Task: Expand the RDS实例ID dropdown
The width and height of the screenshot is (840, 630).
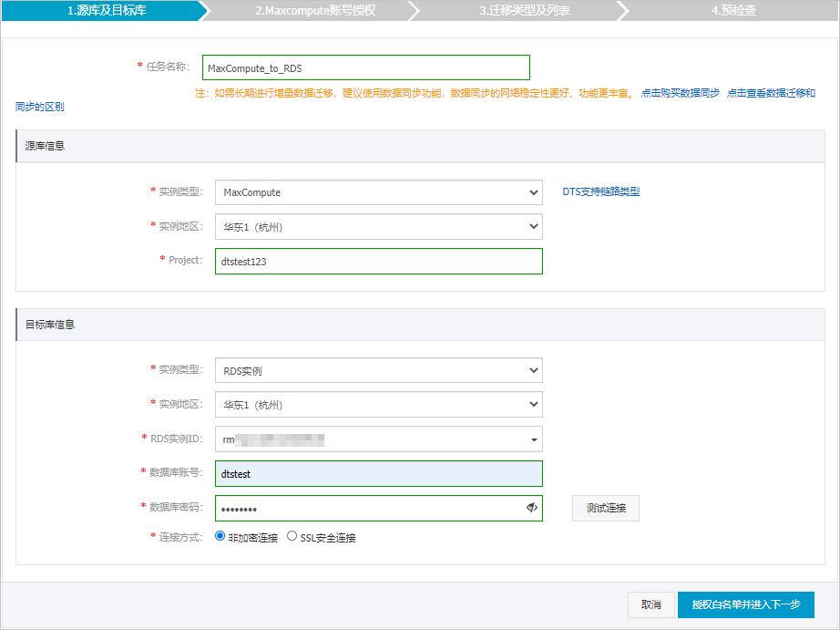Action: pyautogui.click(x=379, y=439)
